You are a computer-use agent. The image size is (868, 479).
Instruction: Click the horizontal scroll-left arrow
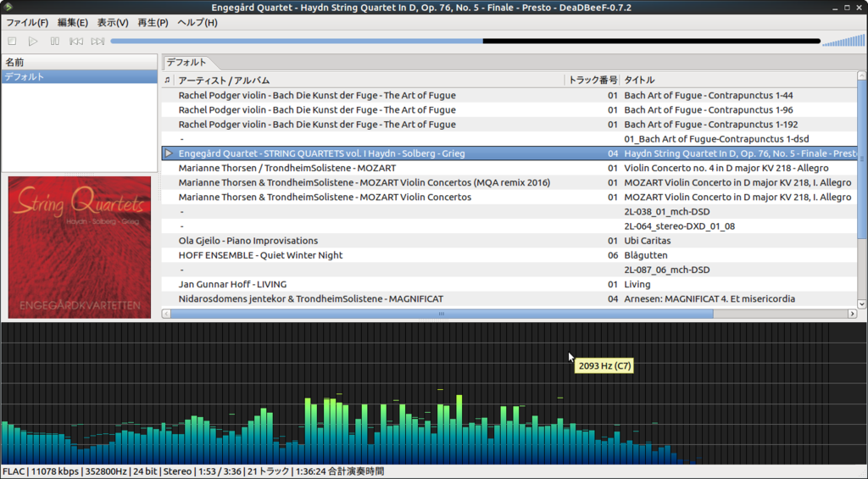(x=166, y=314)
